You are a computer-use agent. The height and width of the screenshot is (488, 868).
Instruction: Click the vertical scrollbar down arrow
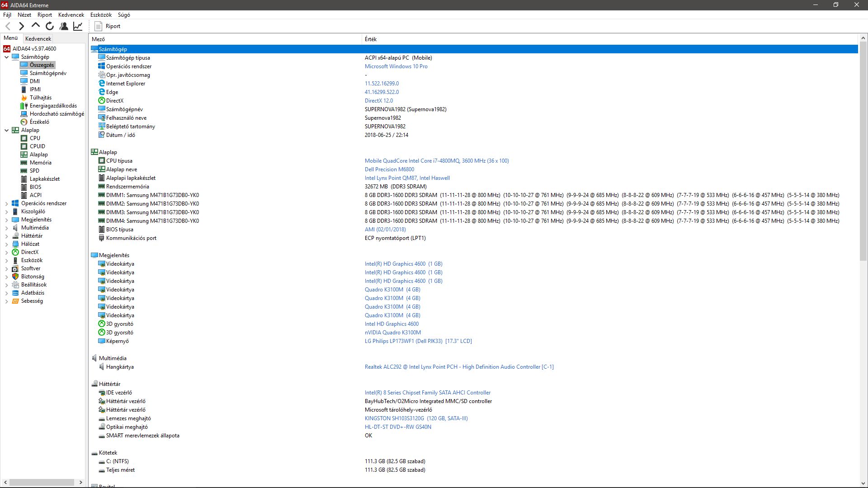863,483
